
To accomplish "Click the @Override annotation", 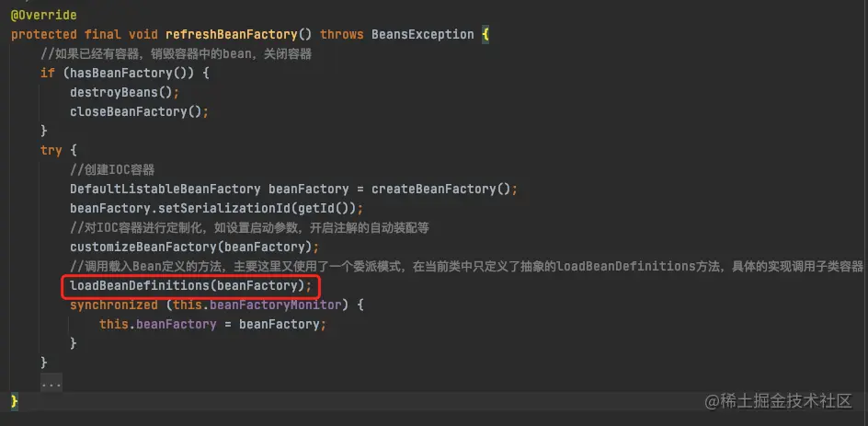I will click(44, 15).
